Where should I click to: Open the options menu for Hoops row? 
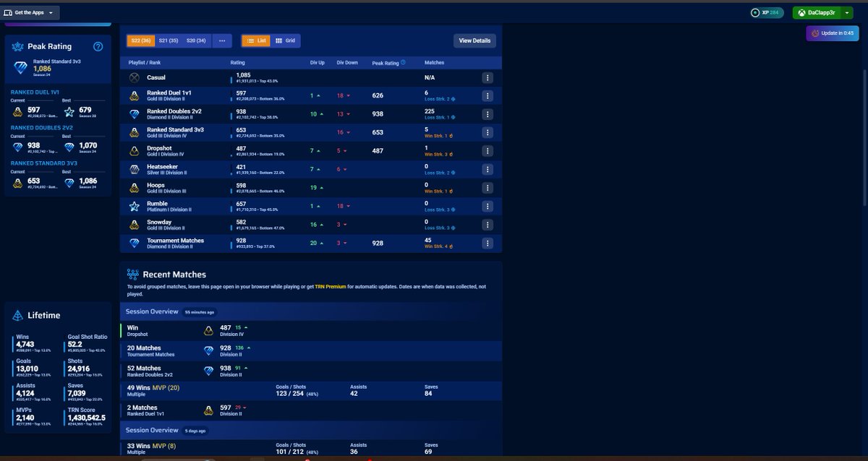(x=488, y=187)
